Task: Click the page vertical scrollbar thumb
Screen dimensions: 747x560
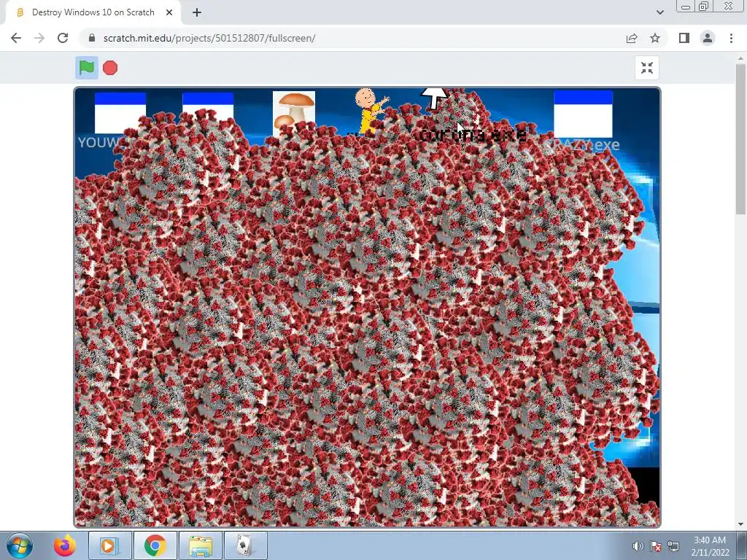Action: (741, 139)
